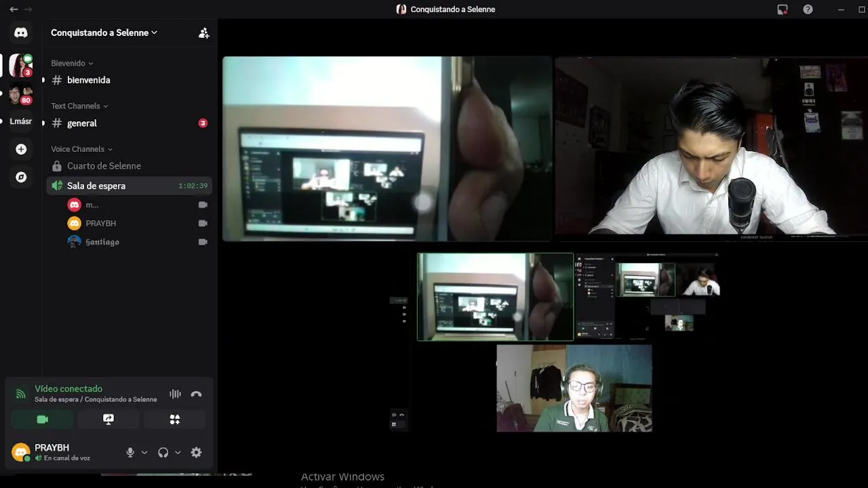Open Discord direct messages home icon

click(21, 33)
